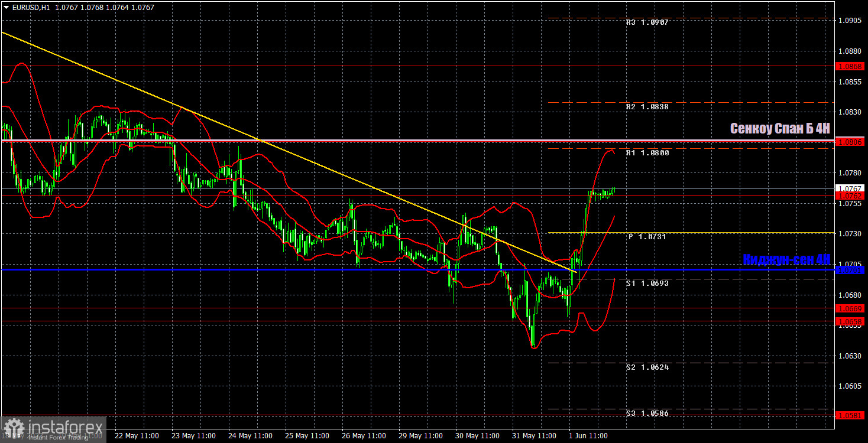This screenshot has width=868, height=443.
Task: Select the R2 1.0838 pivot label
Action: [x=647, y=107]
